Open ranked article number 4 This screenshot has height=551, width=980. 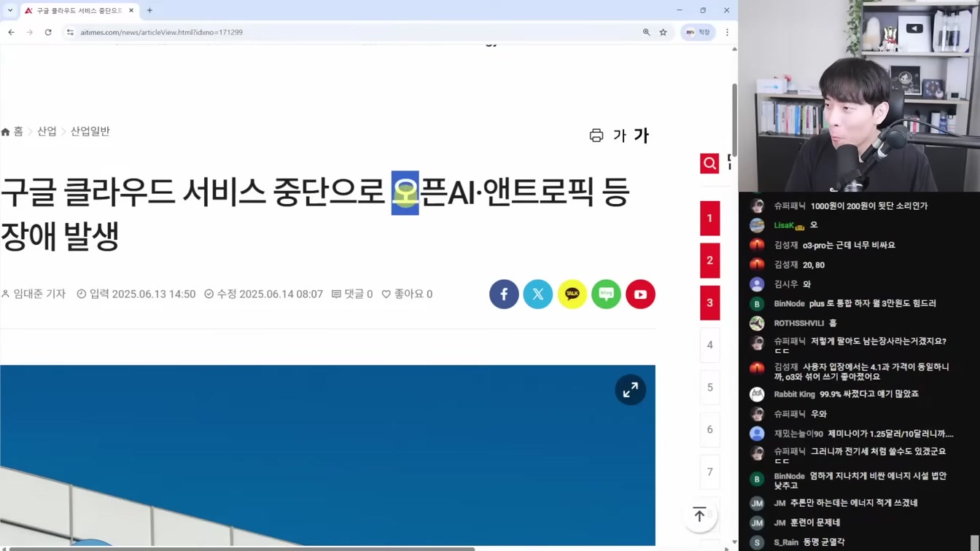click(709, 345)
